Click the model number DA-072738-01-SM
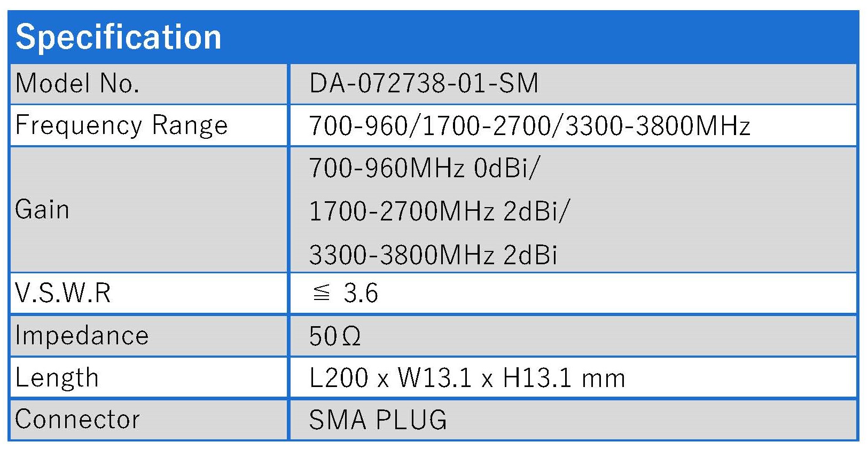This screenshot has height=450, width=868. point(424,83)
